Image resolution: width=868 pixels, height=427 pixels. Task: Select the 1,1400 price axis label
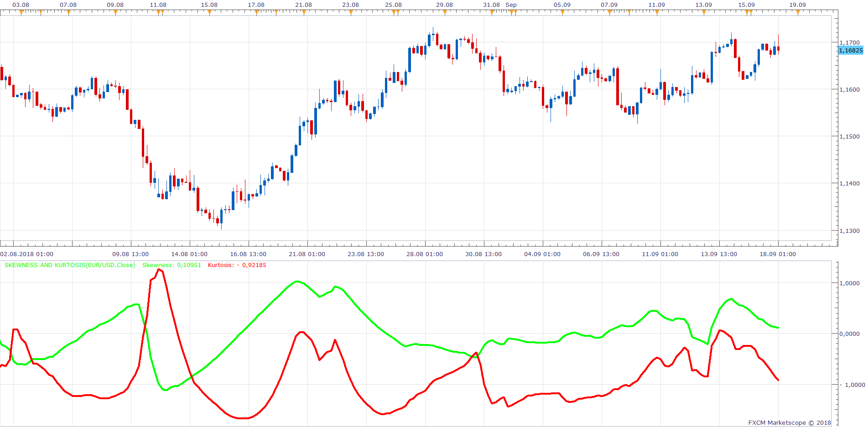point(849,184)
